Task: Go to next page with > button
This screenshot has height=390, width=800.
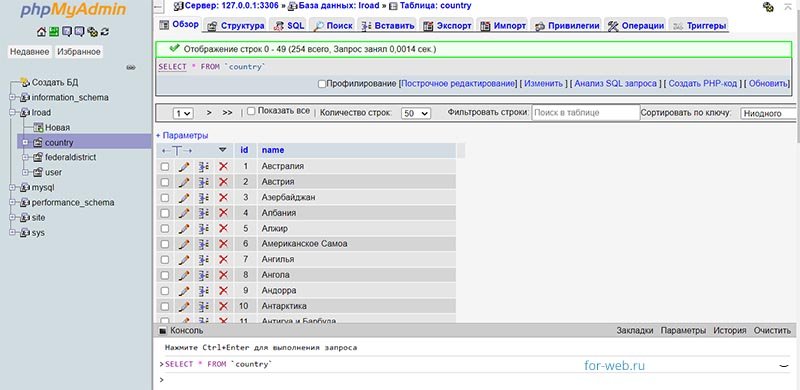Action: 209,112
